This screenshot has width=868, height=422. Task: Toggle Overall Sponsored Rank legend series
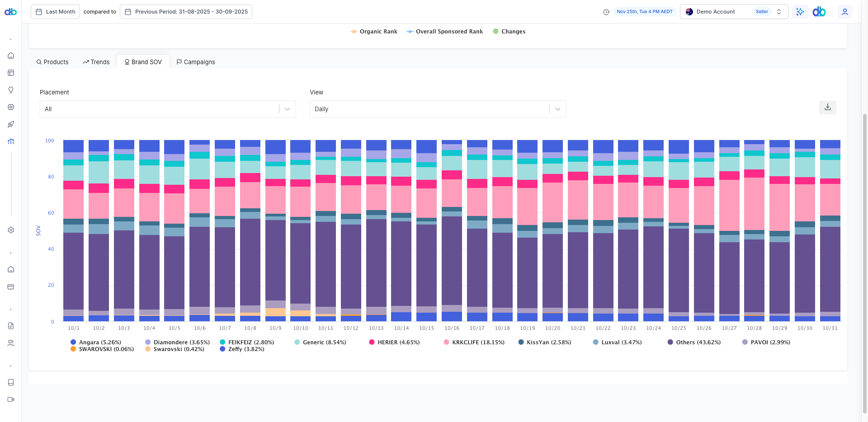coord(445,32)
